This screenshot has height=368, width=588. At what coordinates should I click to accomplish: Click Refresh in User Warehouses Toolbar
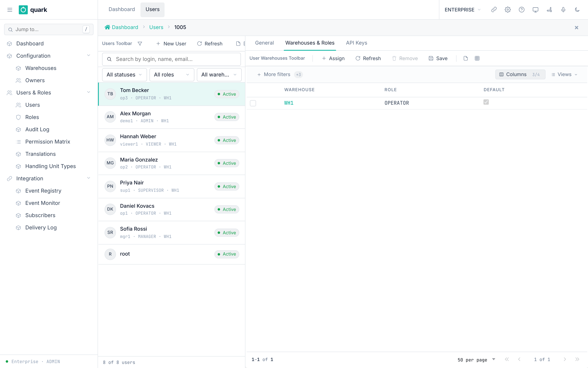pos(368,58)
